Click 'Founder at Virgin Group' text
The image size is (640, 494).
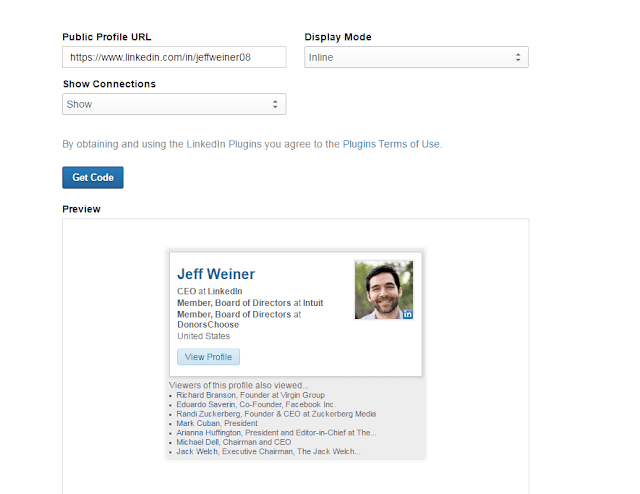282,395
